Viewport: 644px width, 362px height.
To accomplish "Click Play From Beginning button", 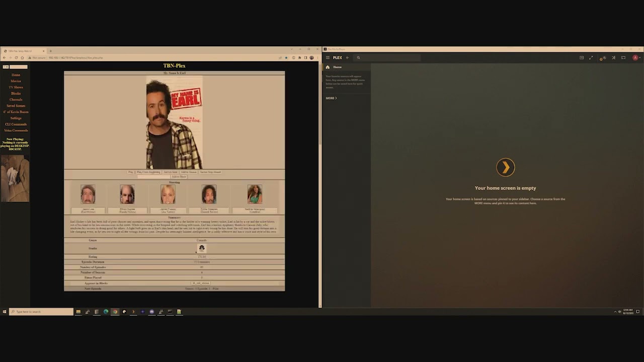I will [x=148, y=172].
